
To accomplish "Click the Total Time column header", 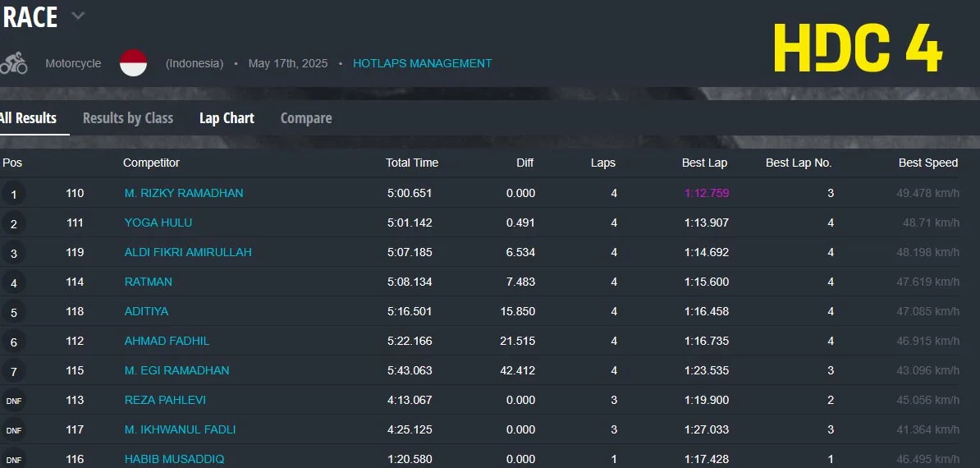I will tap(412, 163).
